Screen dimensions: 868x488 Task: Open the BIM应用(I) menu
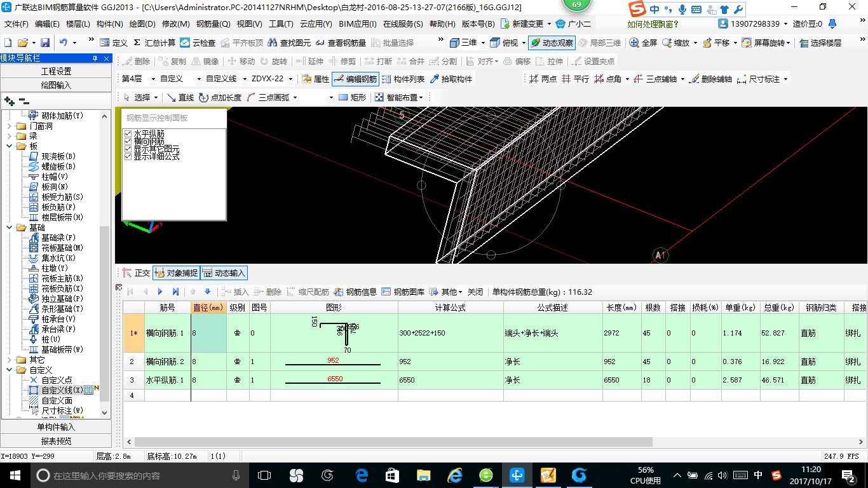click(x=358, y=24)
